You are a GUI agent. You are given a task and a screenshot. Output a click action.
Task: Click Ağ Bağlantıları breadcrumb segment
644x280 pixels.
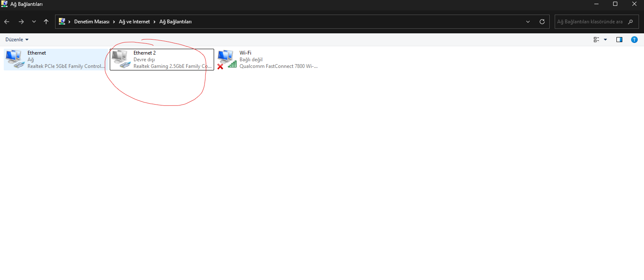point(176,22)
